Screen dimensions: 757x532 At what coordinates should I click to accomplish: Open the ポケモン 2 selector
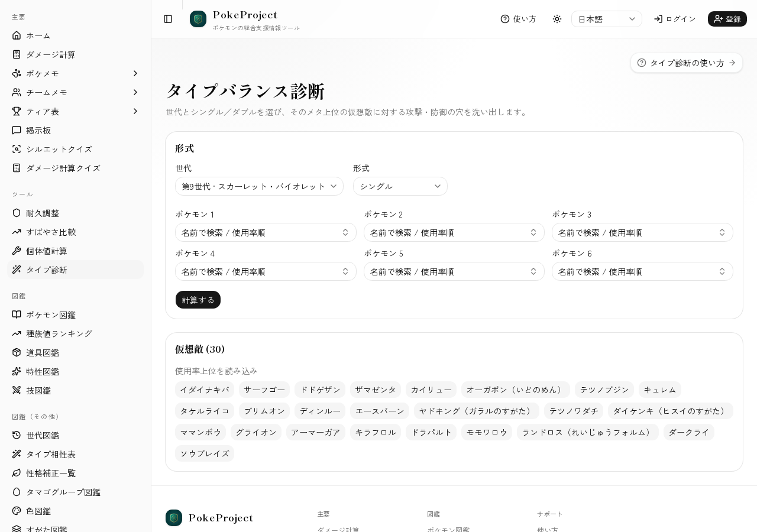pos(454,232)
